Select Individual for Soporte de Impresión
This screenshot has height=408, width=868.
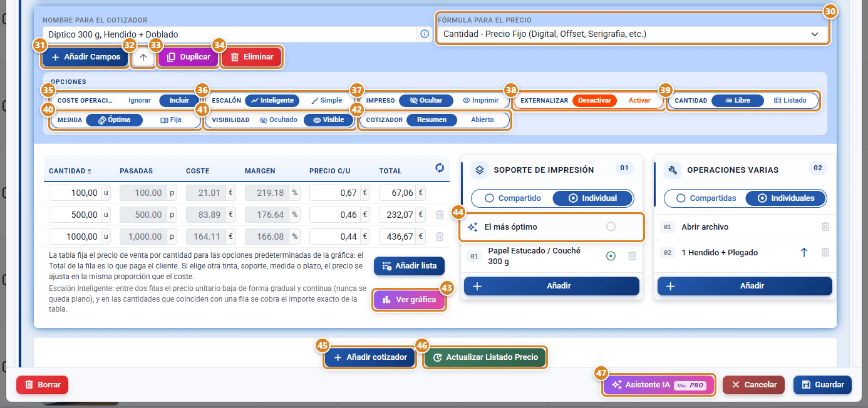592,198
